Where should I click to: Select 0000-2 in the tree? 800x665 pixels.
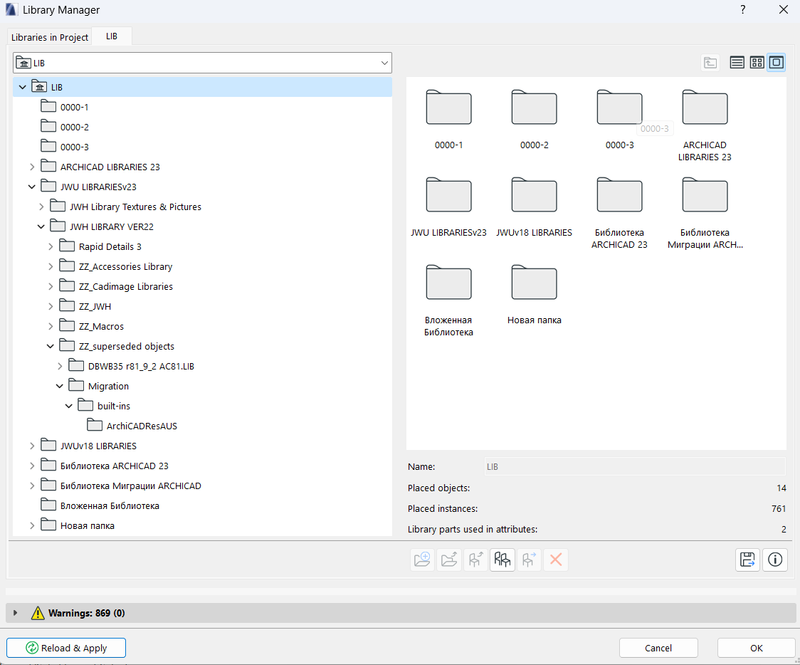[74, 127]
